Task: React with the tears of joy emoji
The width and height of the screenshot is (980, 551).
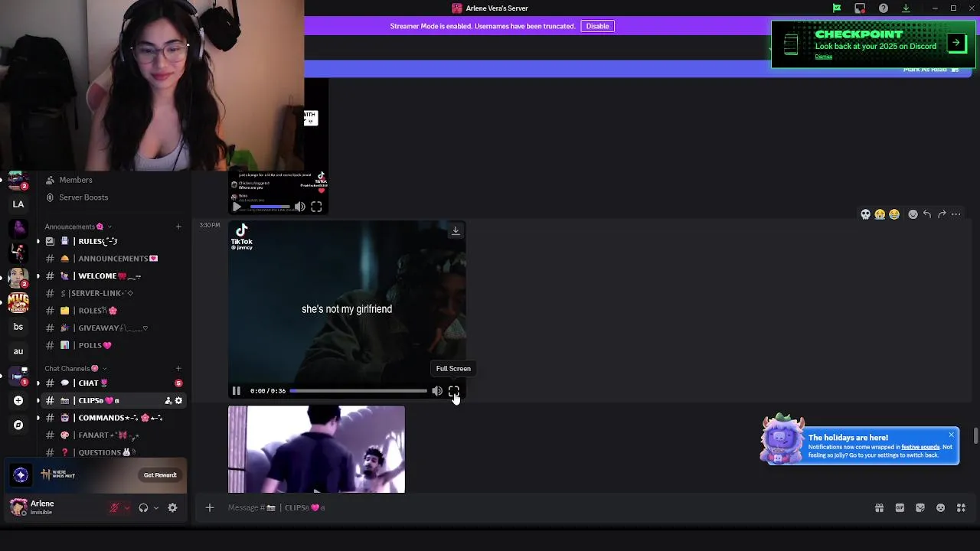Action: (894, 214)
